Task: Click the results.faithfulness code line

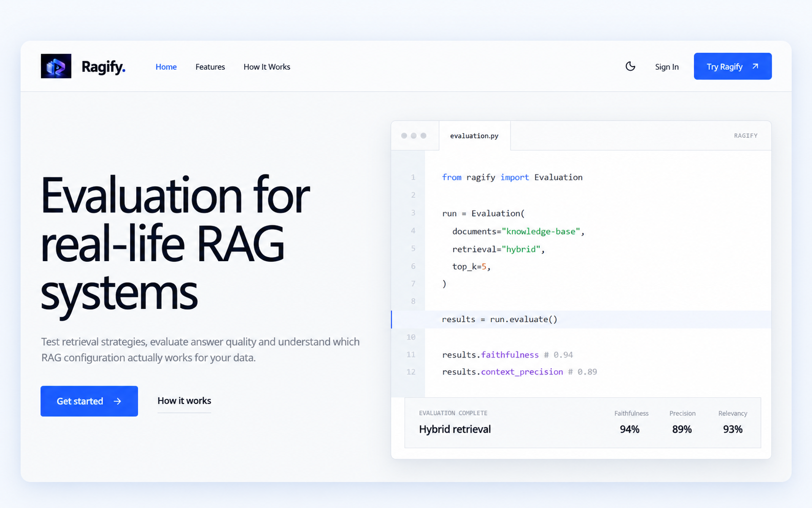Action: coord(507,354)
